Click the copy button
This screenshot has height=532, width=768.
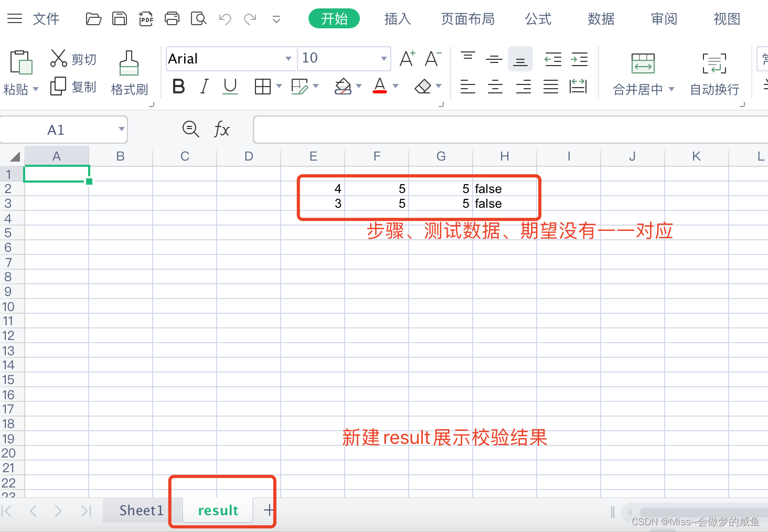[x=73, y=87]
